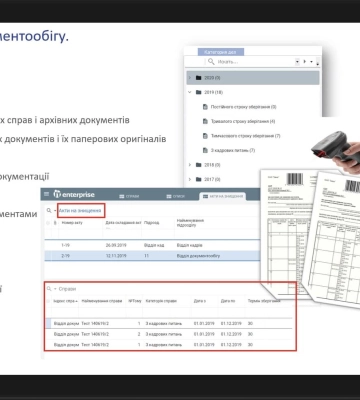360x400 pixels.
Task: Sort by Найменування справи column header
Action: click(102, 301)
